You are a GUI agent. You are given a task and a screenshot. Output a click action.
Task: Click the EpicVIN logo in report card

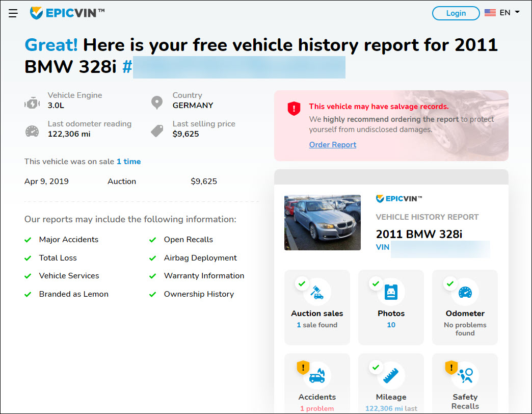(398, 199)
